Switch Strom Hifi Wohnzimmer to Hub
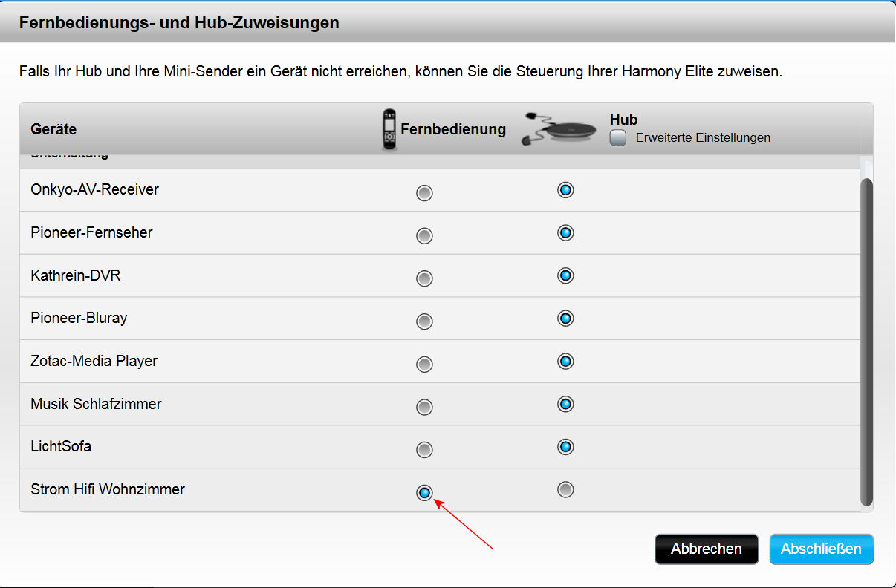 tap(565, 490)
